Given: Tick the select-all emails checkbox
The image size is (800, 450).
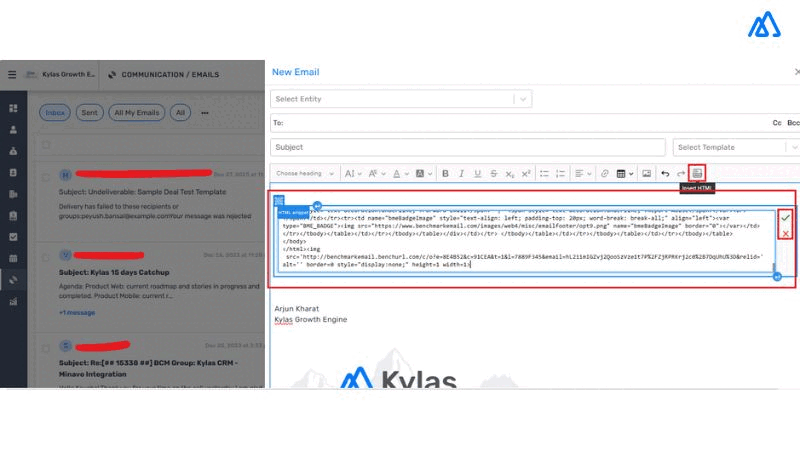Looking at the screenshot, I should pos(46,145).
